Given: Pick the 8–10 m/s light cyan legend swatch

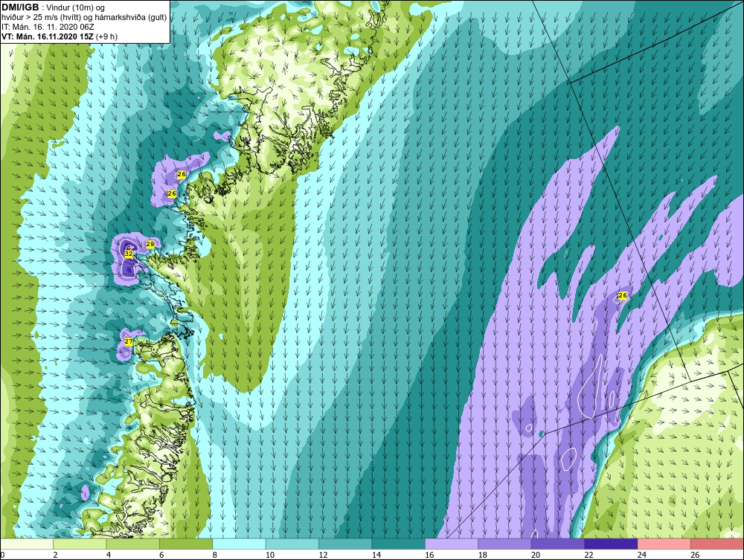Looking at the screenshot, I should coord(239,544).
